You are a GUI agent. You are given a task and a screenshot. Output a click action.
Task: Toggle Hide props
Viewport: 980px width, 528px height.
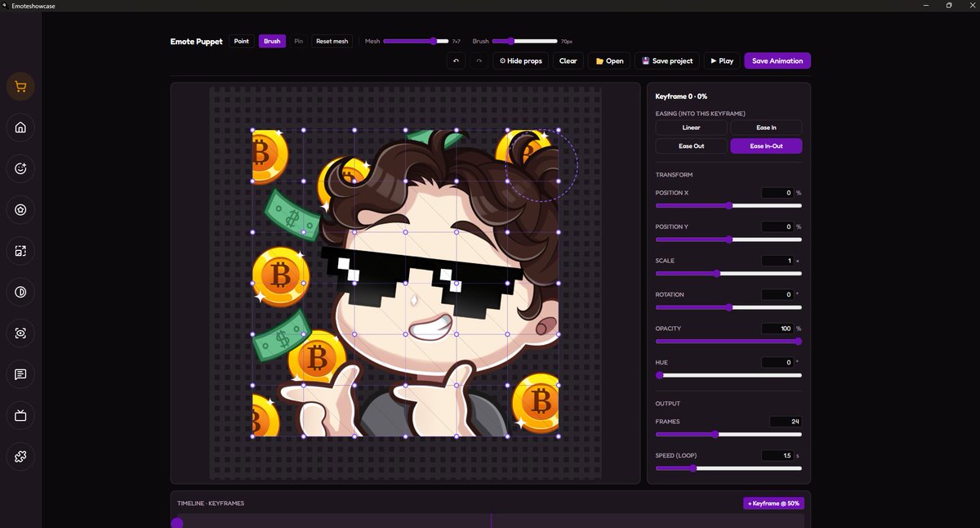[521, 60]
